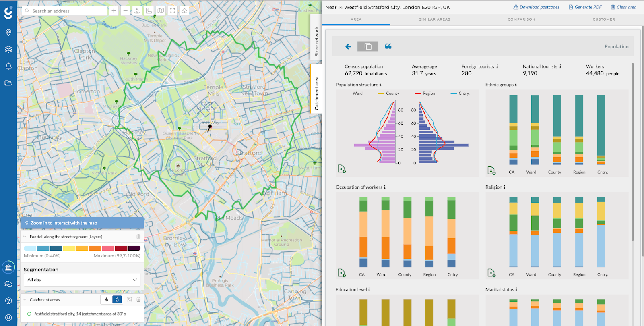
Task: Click the Census population 62,720 value
Action: pos(353,73)
